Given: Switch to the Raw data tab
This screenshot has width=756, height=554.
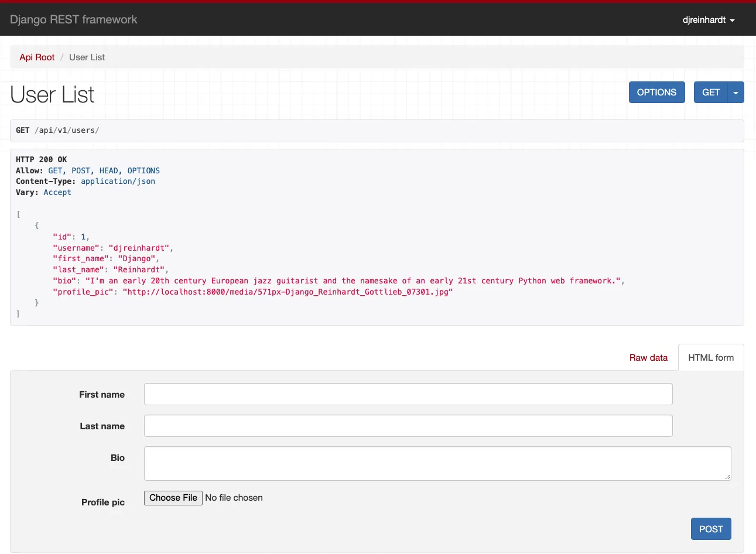Looking at the screenshot, I should 648,358.
